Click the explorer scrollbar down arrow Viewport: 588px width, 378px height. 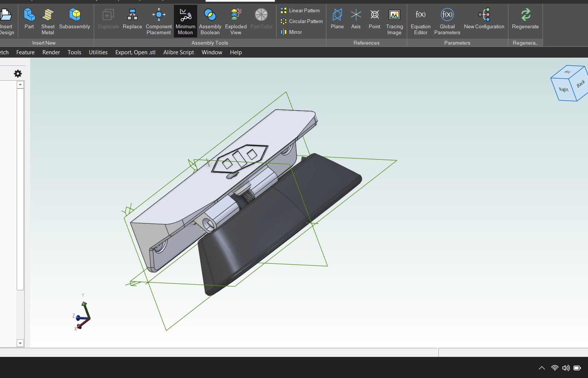20,343
